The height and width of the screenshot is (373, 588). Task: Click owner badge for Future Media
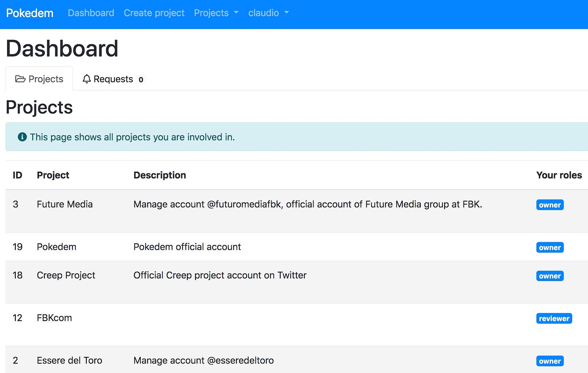click(550, 205)
